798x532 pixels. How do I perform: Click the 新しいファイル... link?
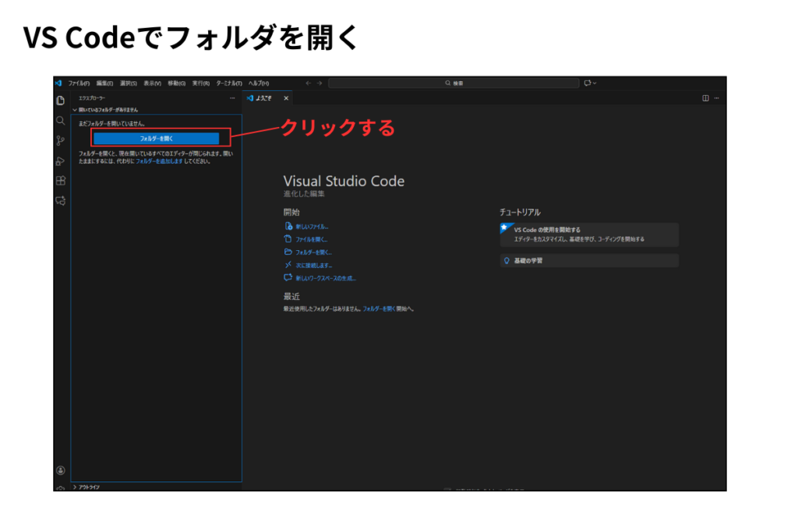[312, 226]
